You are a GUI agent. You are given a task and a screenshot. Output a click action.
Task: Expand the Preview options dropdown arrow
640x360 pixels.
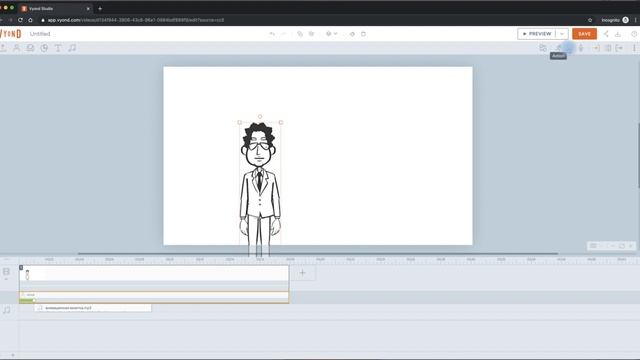click(x=562, y=34)
